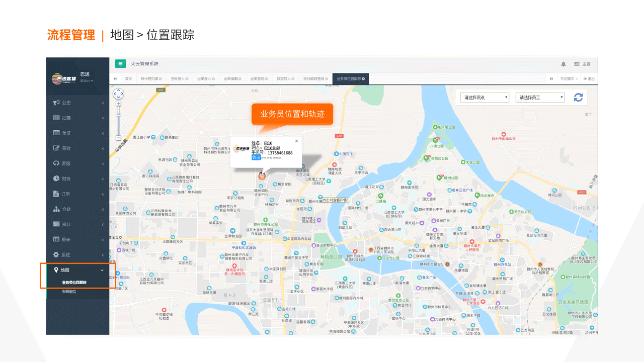Expand the 报表 menu chevron
The image size is (644, 362).
pyautogui.click(x=103, y=240)
